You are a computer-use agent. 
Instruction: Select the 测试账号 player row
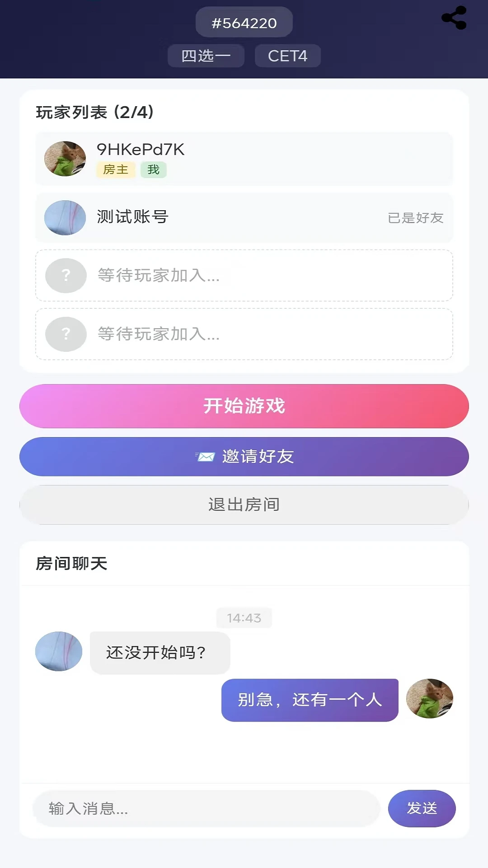pos(244,218)
